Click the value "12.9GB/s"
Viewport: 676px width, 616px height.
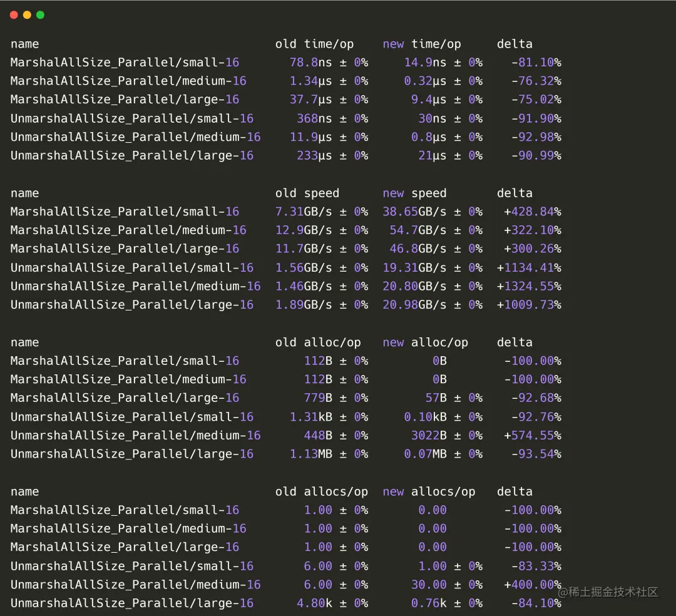click(304, 230)
